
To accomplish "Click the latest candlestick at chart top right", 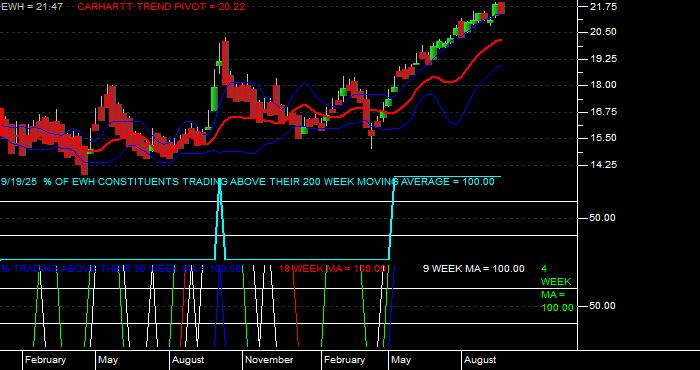I will (x=501, y=8).
